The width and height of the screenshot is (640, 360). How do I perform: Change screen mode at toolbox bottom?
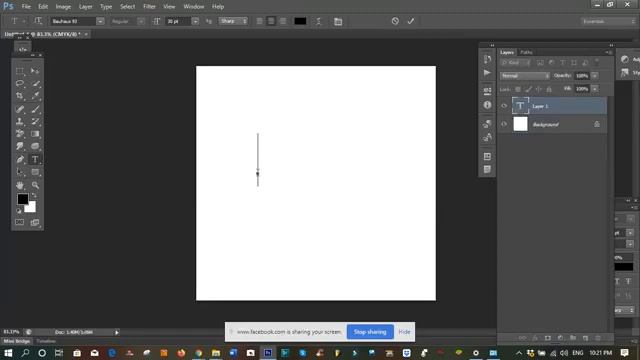(35, 222)
